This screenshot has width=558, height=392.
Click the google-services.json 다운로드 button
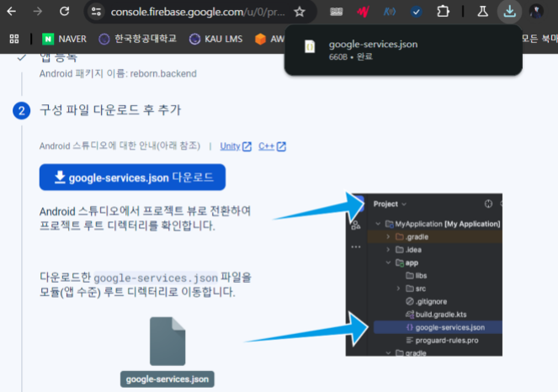[x=132, y=177]
